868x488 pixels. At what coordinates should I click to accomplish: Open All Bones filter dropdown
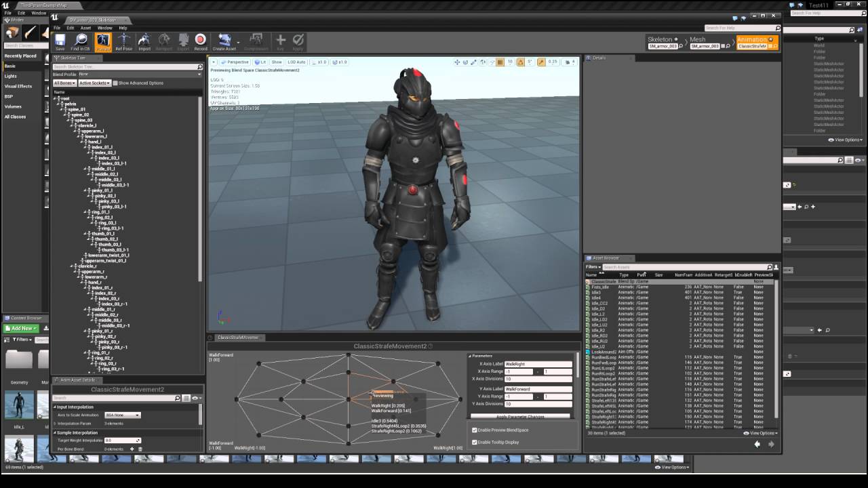click(64, 83)
